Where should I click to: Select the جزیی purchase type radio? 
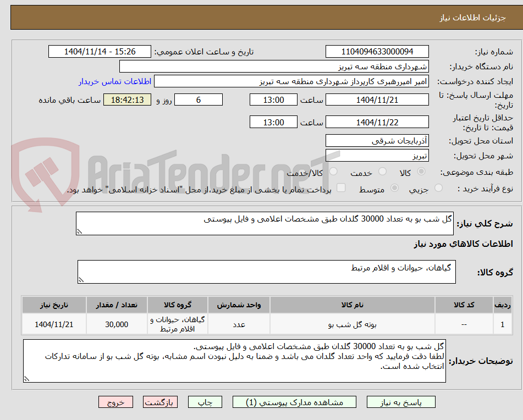(x=439, y=188)
